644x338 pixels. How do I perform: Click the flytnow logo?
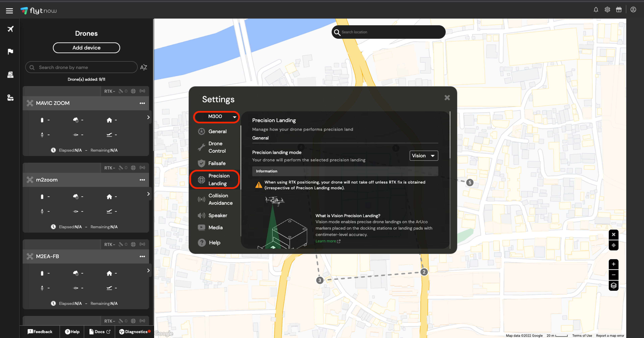[x=39, y=11]
